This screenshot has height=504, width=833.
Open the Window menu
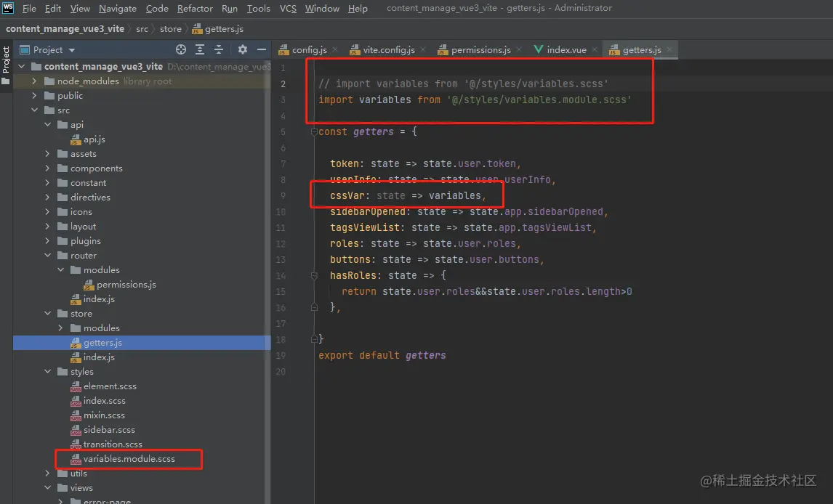tap(322, 9)
